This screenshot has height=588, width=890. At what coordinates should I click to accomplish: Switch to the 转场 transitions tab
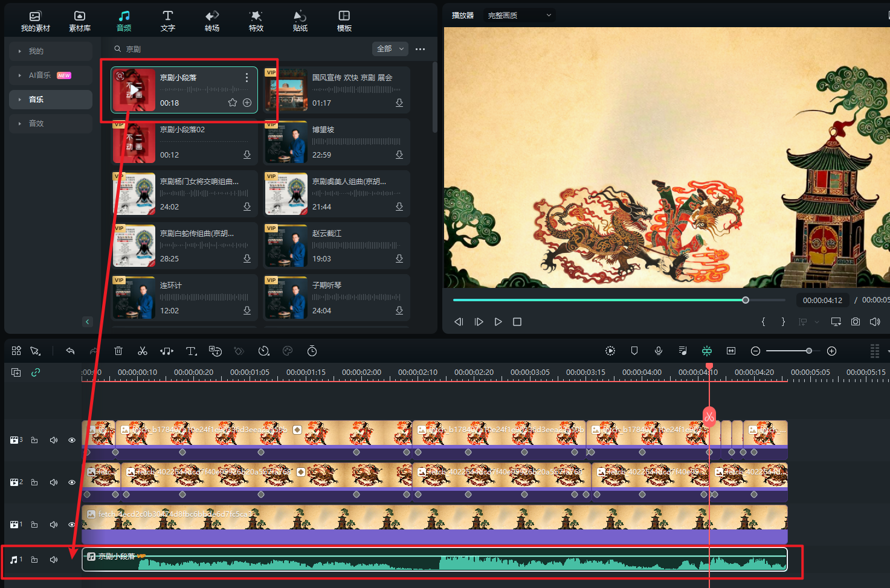(211, 21)
